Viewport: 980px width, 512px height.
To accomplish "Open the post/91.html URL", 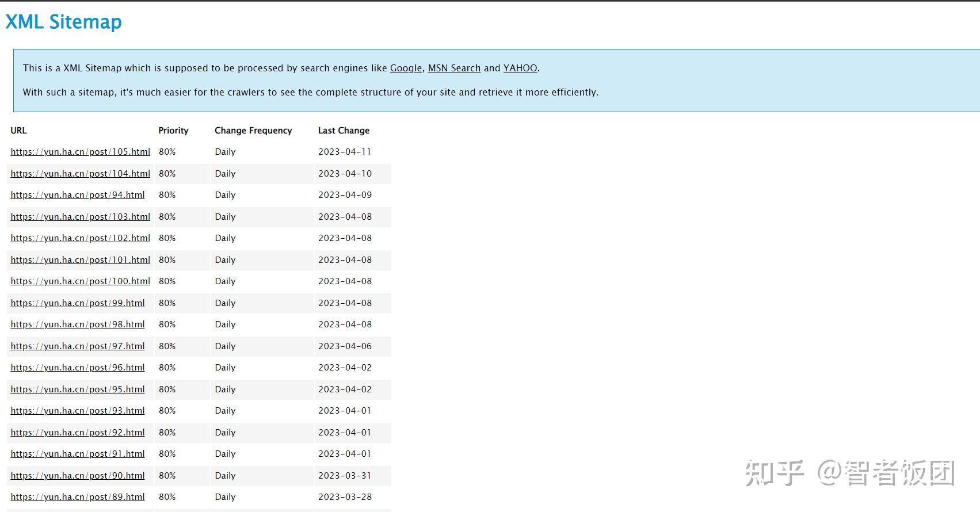I will (78, 454).
